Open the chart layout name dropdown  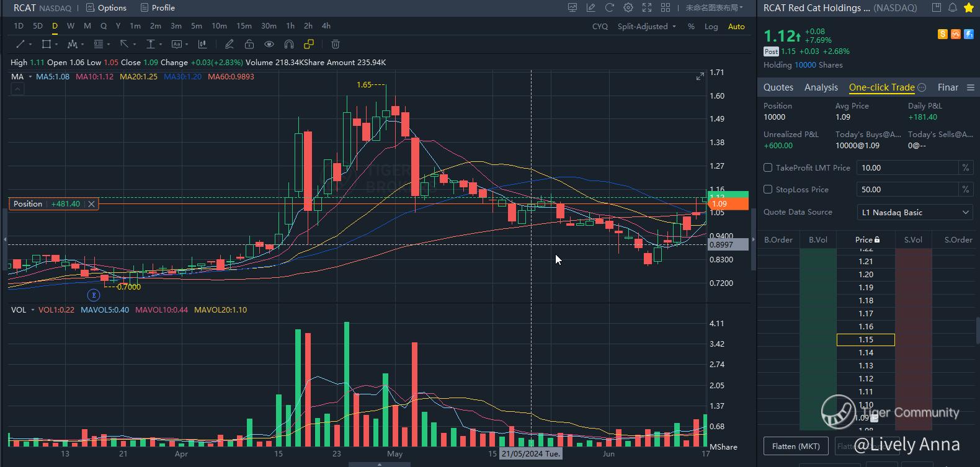(714, 7)
